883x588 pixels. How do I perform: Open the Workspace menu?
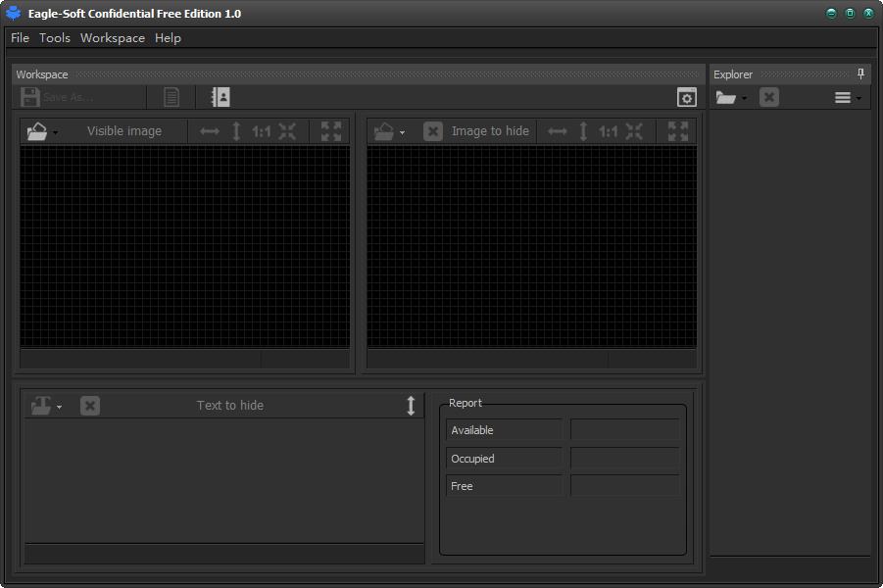click(x=113, y=38)
